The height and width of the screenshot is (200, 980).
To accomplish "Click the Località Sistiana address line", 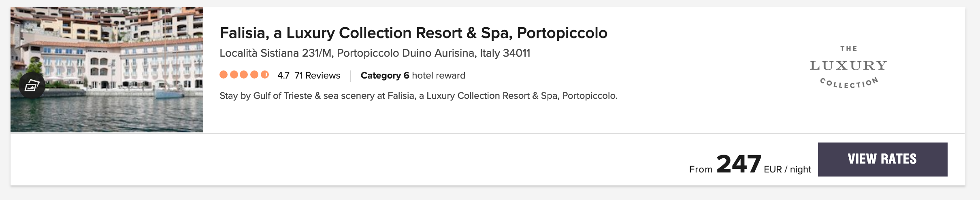I will coord(375,53).
